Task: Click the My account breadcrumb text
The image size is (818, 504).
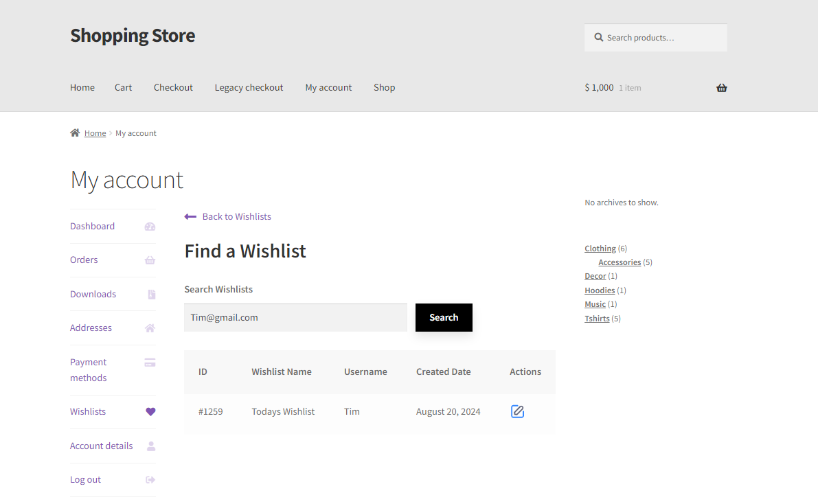Action: click(135, 133)
